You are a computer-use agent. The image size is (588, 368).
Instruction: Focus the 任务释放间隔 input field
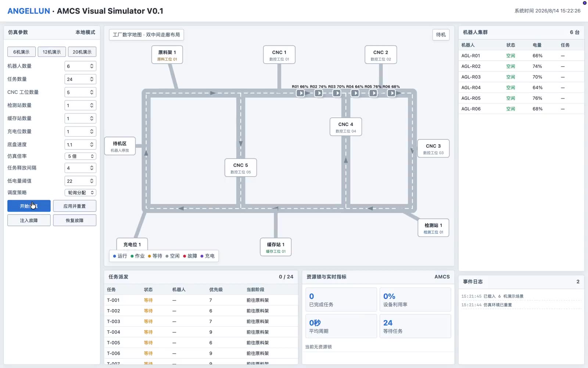(80, 168)
